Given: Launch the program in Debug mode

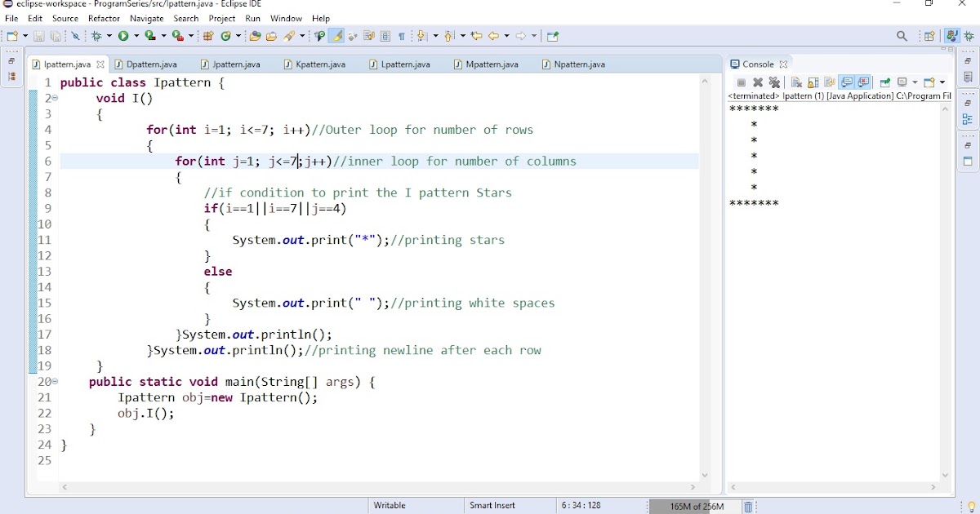Looking at the screenshot, I should pyautogui.click(x=96, y=36).
